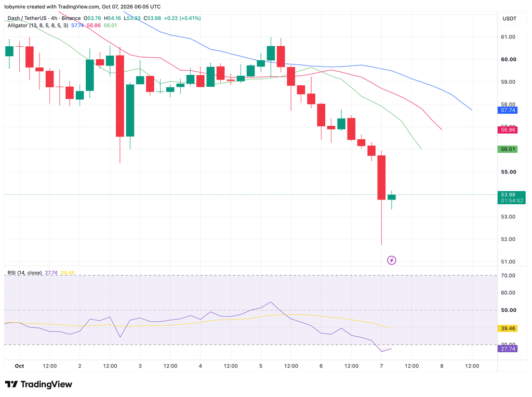Click the Alligator (13, 8, 5, 8, 5, 3) indicator label
Screen dimensions: 532x397
tap(37, 25)
